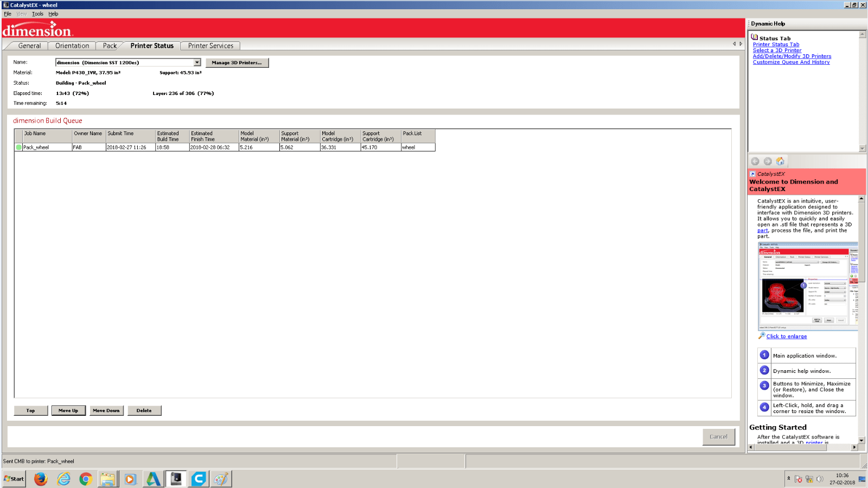Switch to the Autodesk app in taskbar
868x488 pixels.
click(x=153, y=479)
